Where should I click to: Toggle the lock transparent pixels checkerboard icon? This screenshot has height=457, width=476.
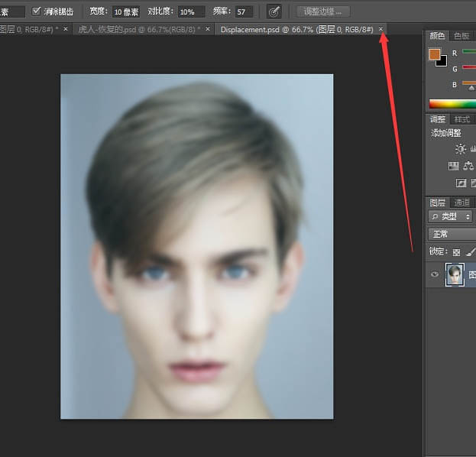[456, 252]
